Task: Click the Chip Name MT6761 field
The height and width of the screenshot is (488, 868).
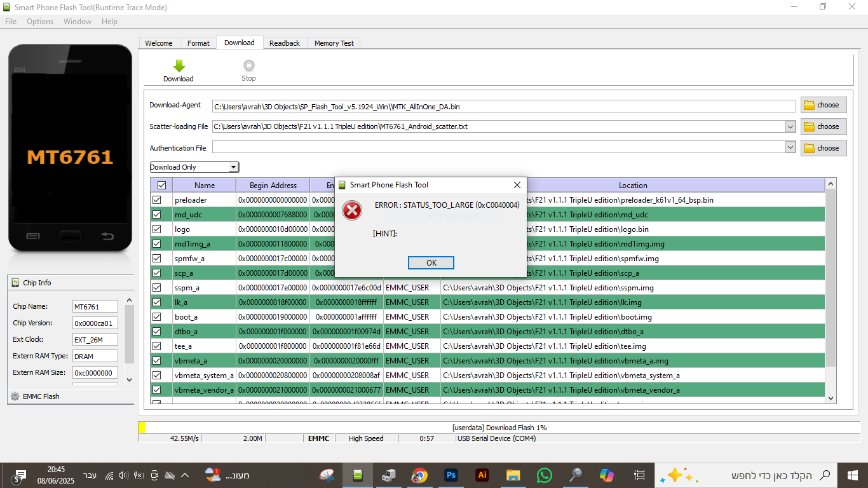Action: (x=95, y=307)
